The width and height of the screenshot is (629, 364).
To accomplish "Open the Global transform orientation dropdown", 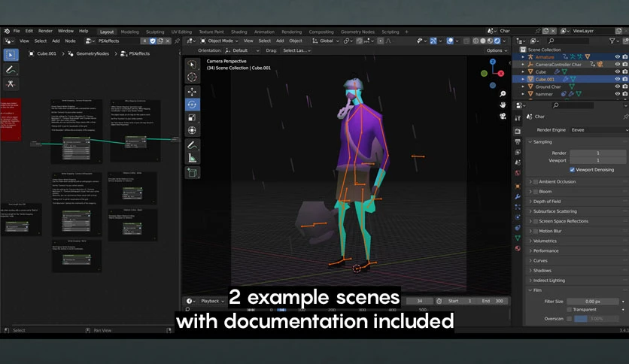I will click(325, 41).
